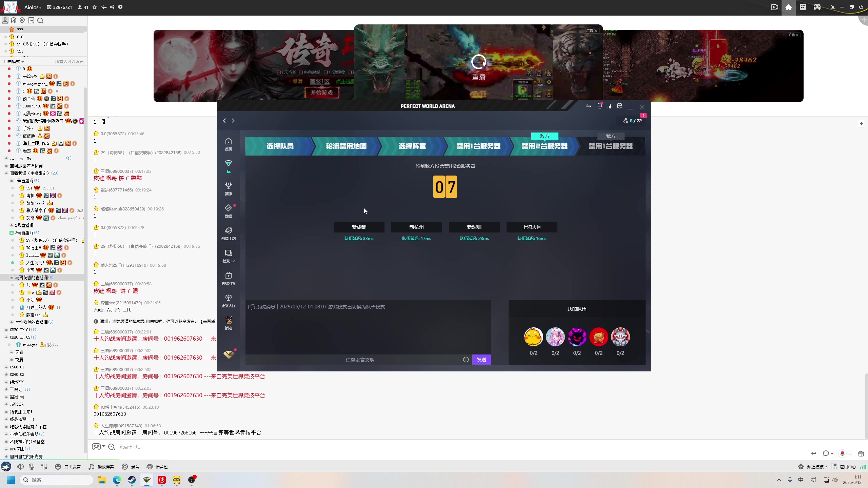Collapse the 1号直播间 channel node
Viewport: 868px width, 488px height.
pyautogui.click(x=12, y=181)
